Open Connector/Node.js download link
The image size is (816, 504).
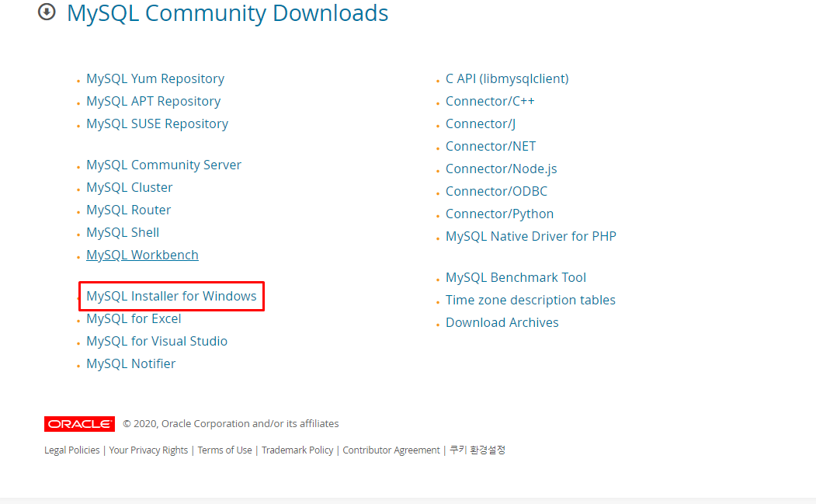coord(501,169)
